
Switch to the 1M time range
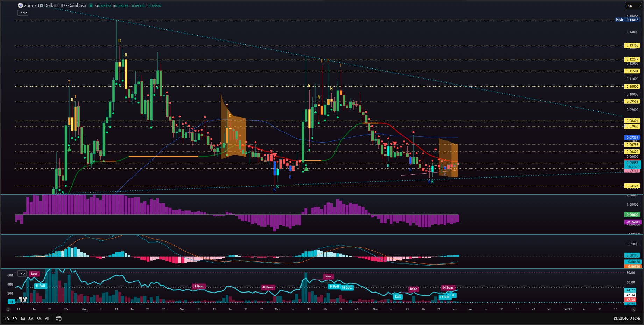pyautogui.click(x=23, y=319)
